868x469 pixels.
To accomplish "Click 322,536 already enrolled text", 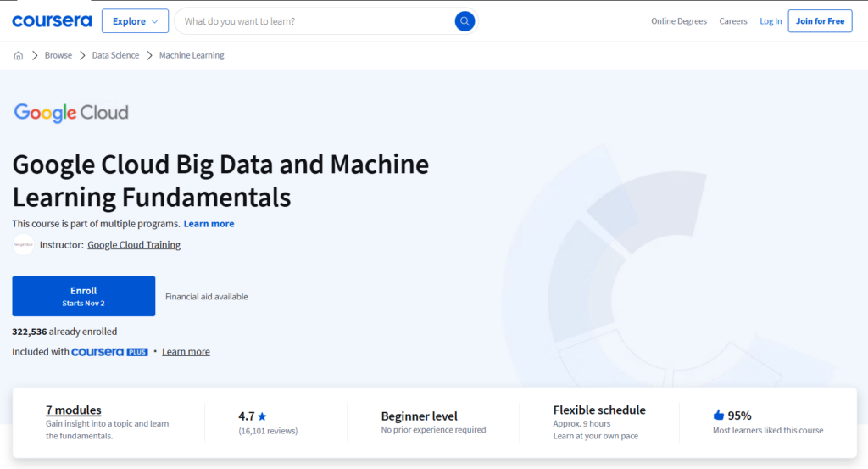I will pyautogui.click(x=64, y=332).
